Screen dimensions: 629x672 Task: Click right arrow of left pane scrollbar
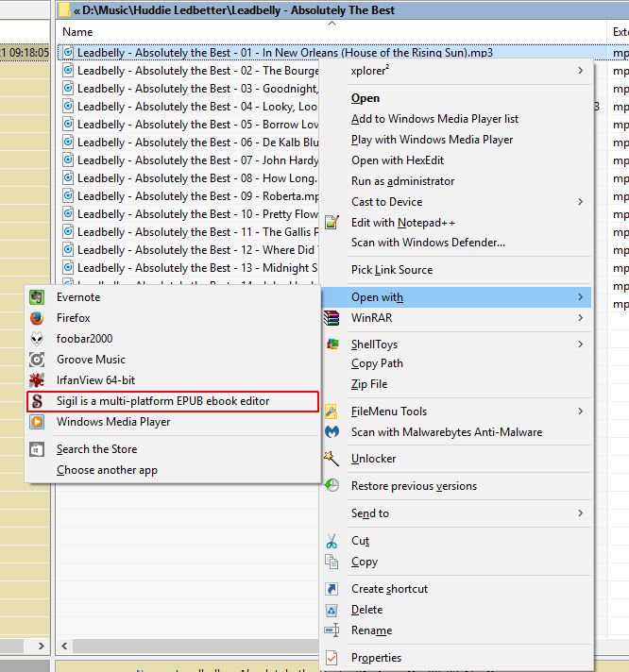(42, 646)
